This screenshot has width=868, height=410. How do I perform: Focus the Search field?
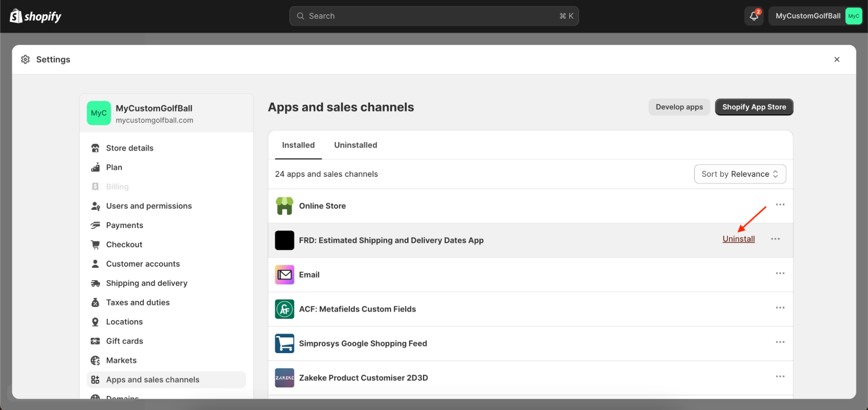pyautogui.click(x=433, y=16)
